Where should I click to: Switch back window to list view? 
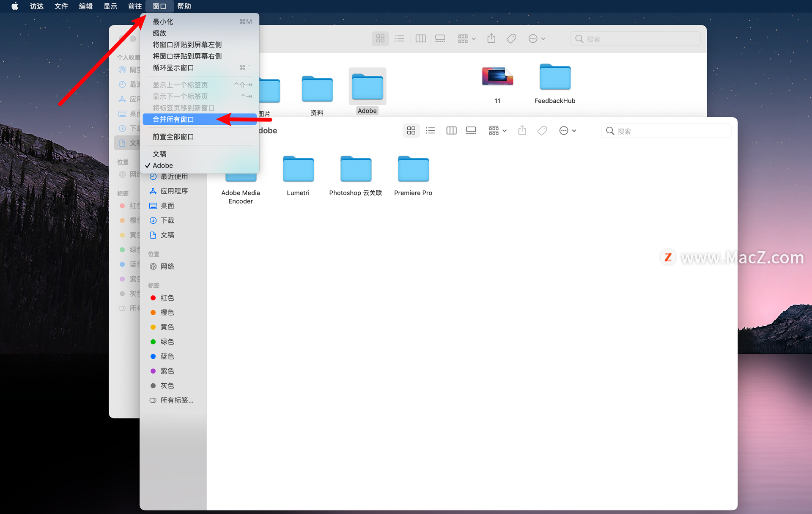click(400, 38)
